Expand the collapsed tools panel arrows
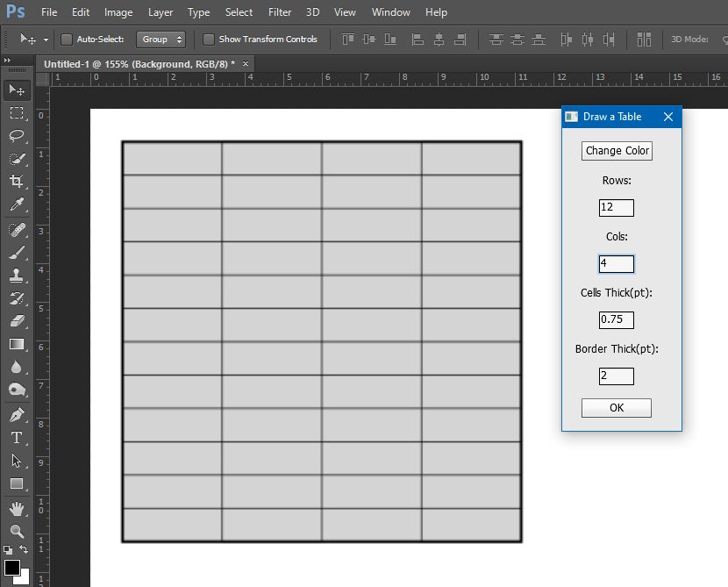This screenshot has width=728, height=587. tap(7, 60)
